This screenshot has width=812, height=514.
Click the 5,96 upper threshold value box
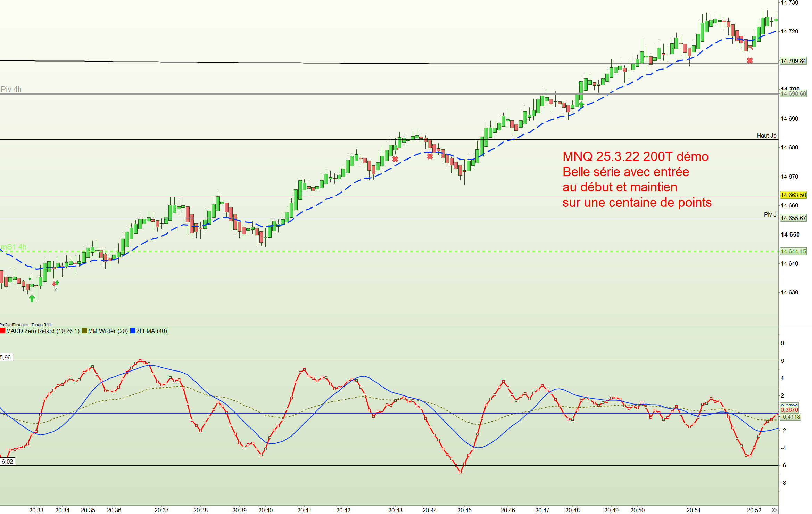(6, 357)
